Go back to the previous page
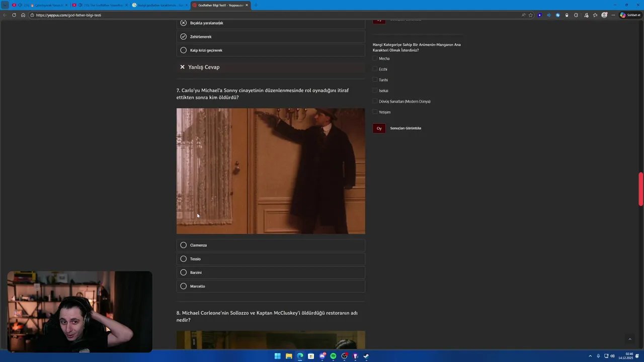The width and height of the screenshot is (644, 362). tap(5, 15)
